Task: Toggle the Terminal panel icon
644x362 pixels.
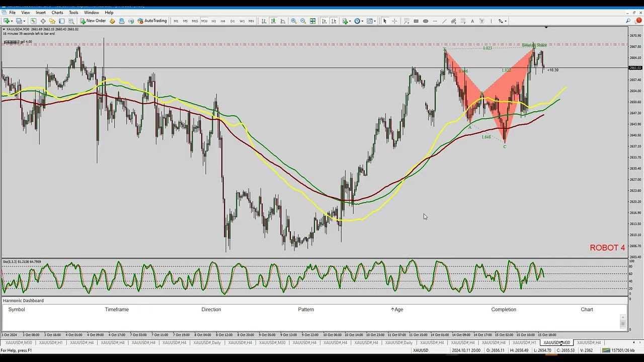Action: click(62, 21)
